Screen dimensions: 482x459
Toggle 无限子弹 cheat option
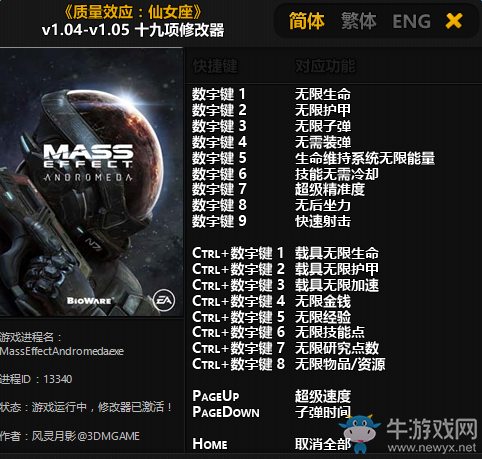[322, 126]
